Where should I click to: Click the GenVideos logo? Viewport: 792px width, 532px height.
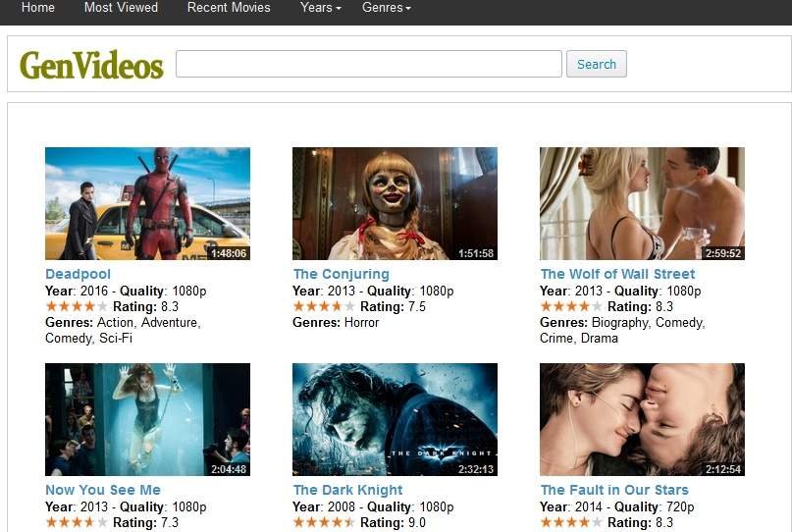(91, 65)
